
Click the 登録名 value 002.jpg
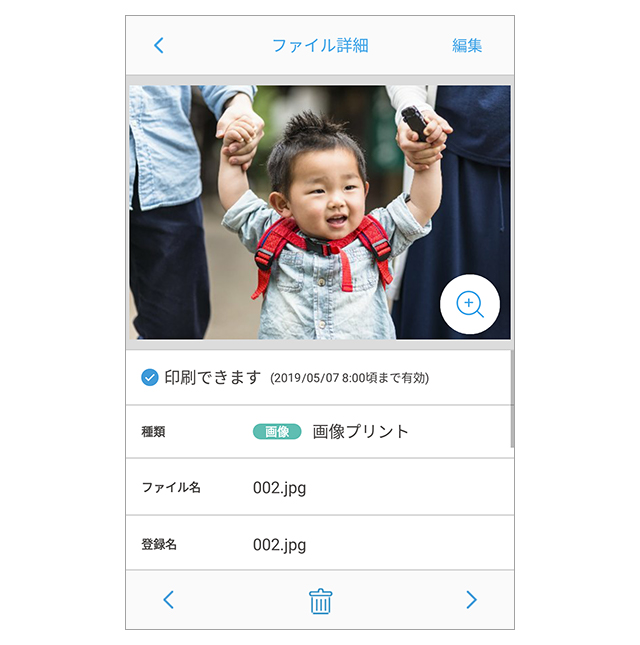pos(279,545)
